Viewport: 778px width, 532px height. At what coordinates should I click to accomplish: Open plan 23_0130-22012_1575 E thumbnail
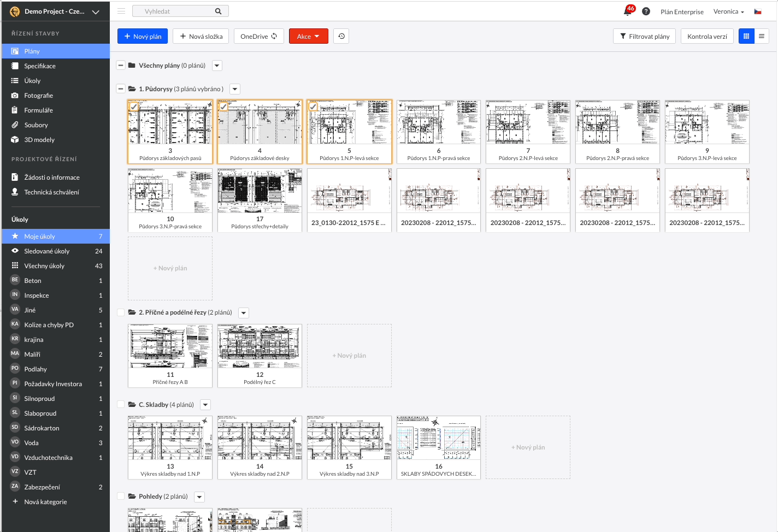[349, 200]
